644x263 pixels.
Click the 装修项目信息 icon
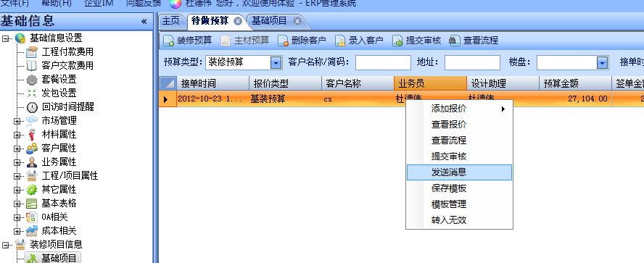coord(20,245)
